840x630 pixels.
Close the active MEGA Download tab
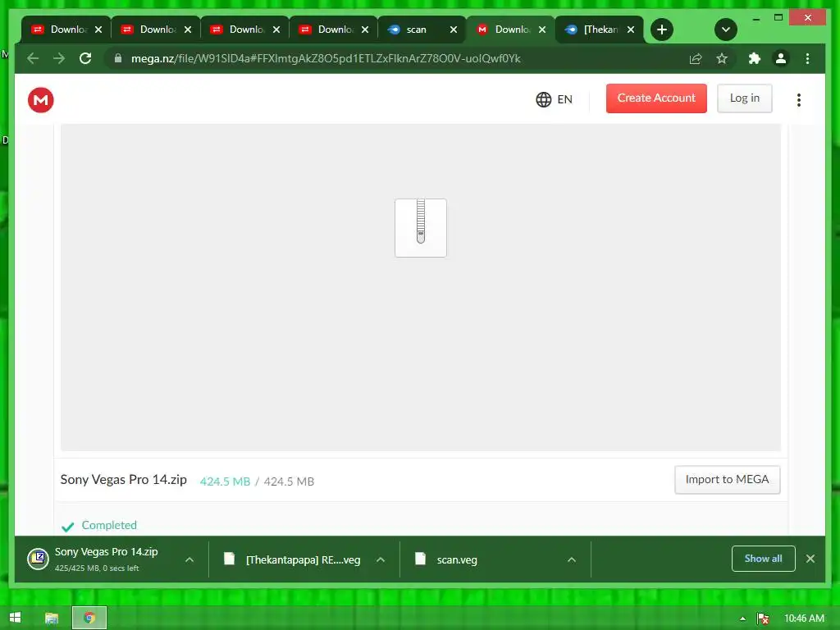coord(542,30)
